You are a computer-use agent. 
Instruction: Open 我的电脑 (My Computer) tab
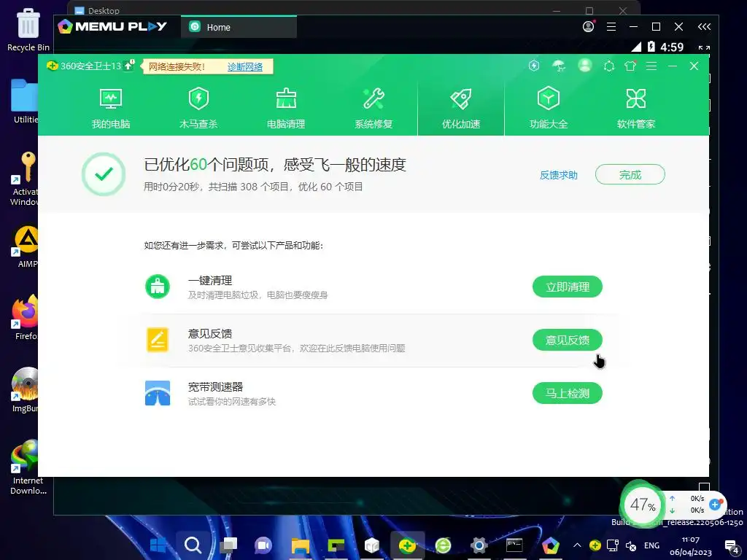(111, 109)
